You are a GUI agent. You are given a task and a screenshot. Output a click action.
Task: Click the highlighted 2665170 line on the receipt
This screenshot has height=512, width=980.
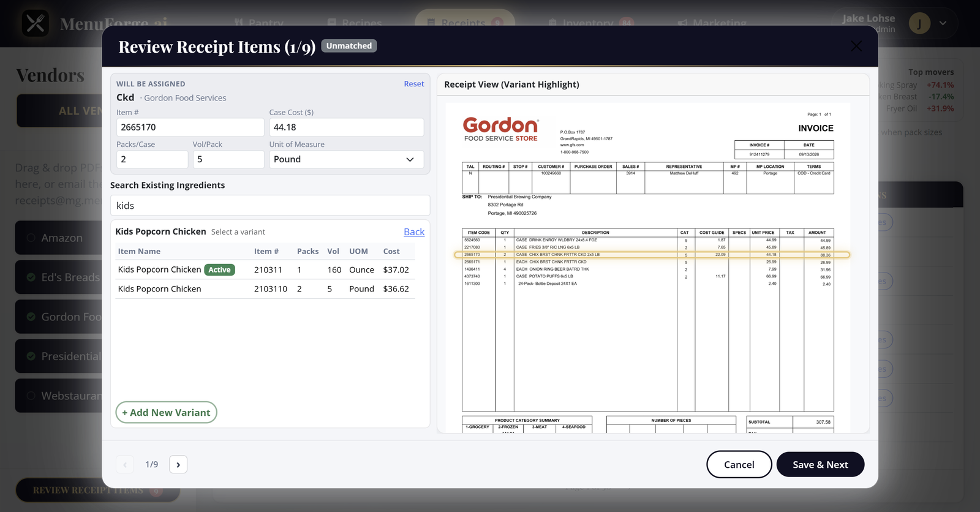(x=652, y=255)
